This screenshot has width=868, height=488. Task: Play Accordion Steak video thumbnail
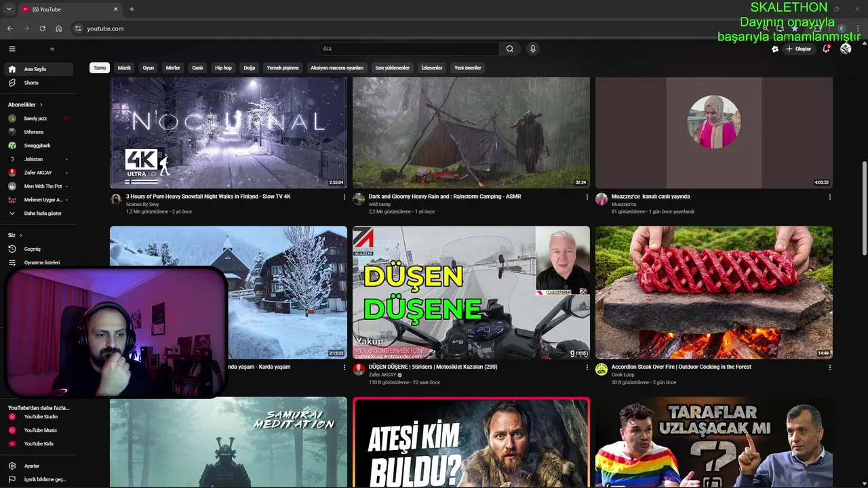[x=714, y=292]
